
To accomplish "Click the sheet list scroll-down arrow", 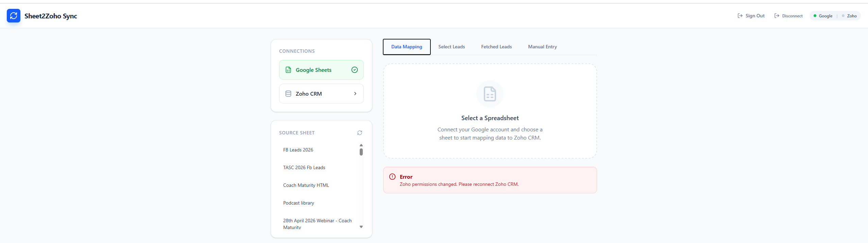I will click(361, 227).
